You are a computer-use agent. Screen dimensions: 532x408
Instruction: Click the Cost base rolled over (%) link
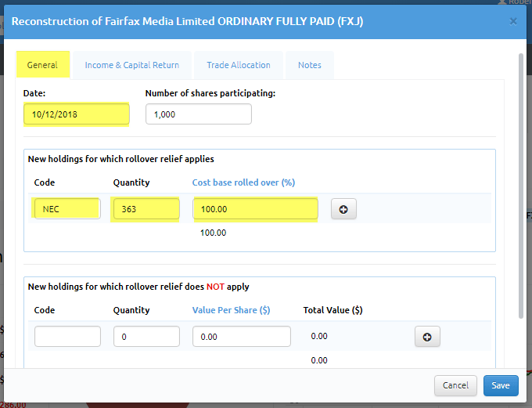point(243,182)
